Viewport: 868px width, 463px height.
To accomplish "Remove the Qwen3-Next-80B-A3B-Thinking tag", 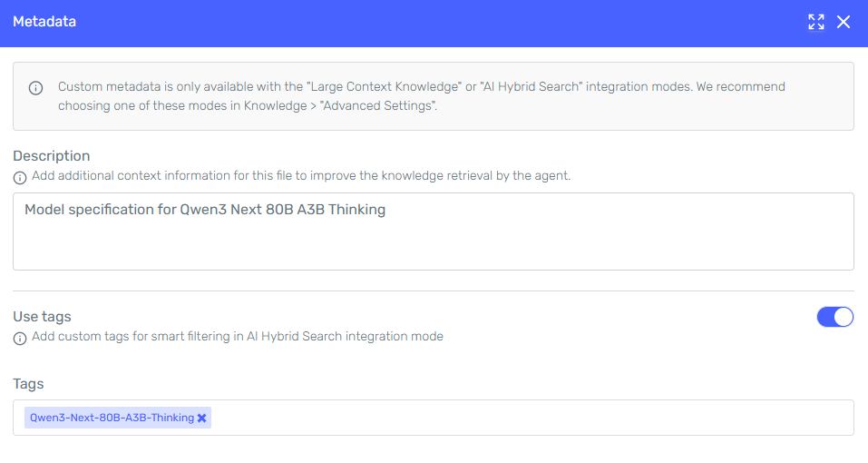I will tap(202, 418).
